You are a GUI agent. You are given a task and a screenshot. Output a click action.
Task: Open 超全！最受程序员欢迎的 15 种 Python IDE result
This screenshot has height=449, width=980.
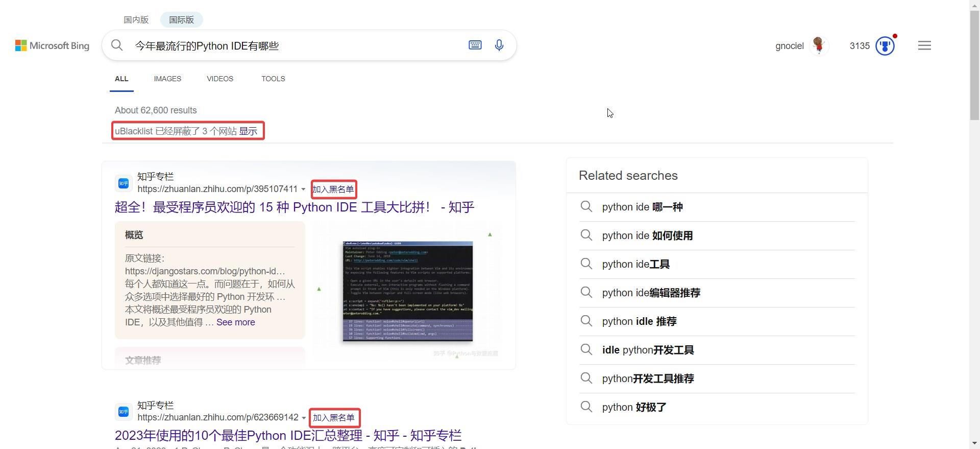pyautogui.click(x=295, y=207)
